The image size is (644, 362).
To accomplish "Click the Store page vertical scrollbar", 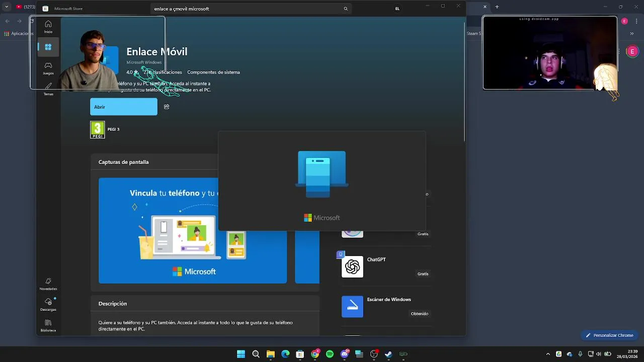I will (464, 82).
